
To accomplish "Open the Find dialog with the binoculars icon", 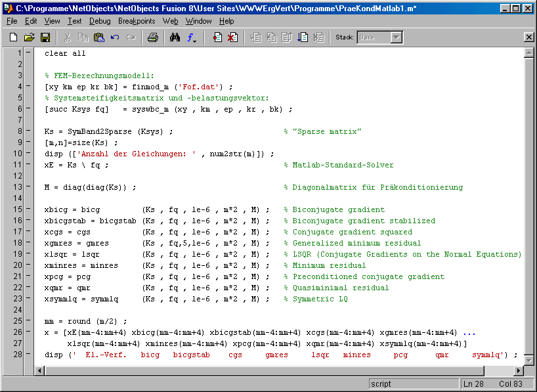I will tap(174, 37).
